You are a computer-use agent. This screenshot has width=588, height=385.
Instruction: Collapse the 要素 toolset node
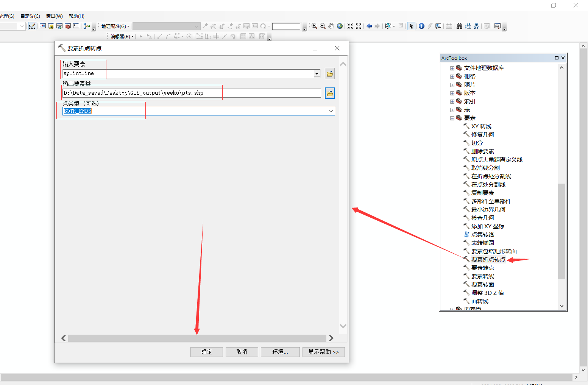(x=452, y=118)
